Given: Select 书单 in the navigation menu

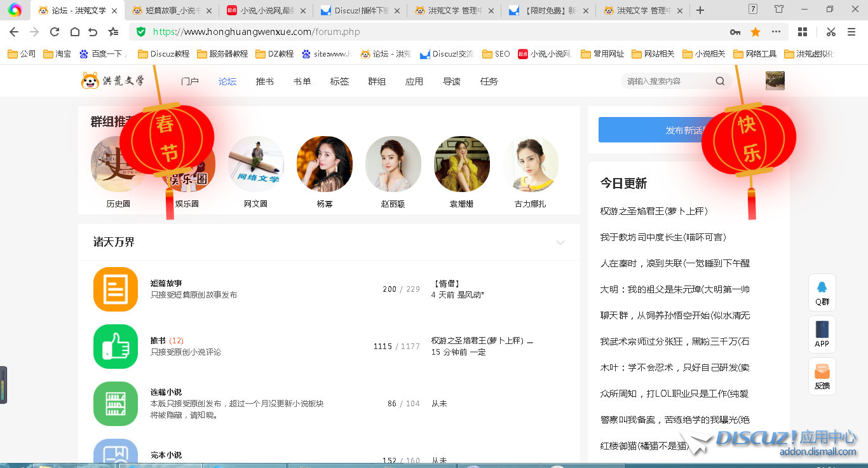Looking at the screenshot, I should pyautogui.click(x=302, y=81).
